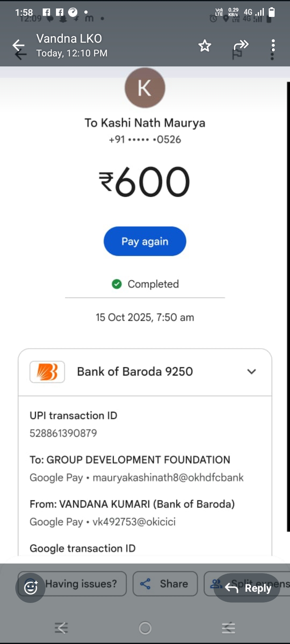
Task: Tap the back arrow icon
Action: point(19,46)
